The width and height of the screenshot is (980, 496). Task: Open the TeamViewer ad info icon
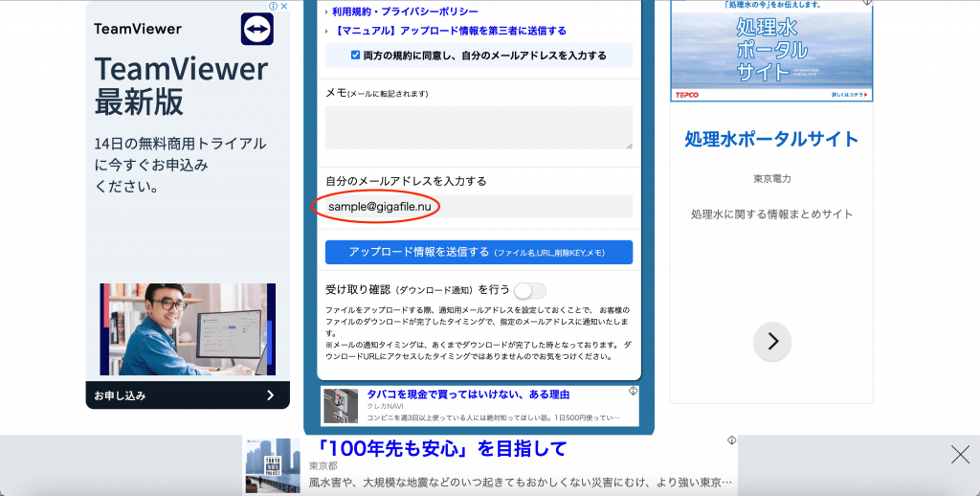(273, 7)
